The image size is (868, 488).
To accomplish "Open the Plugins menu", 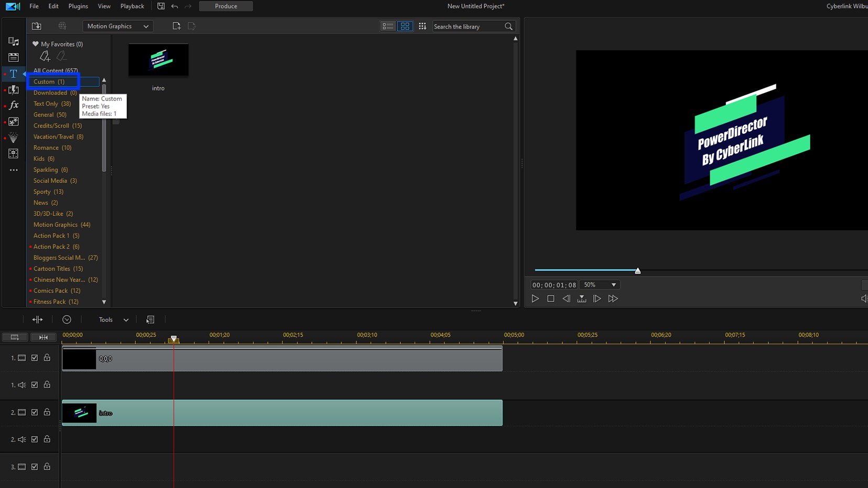I will point(78,6).
